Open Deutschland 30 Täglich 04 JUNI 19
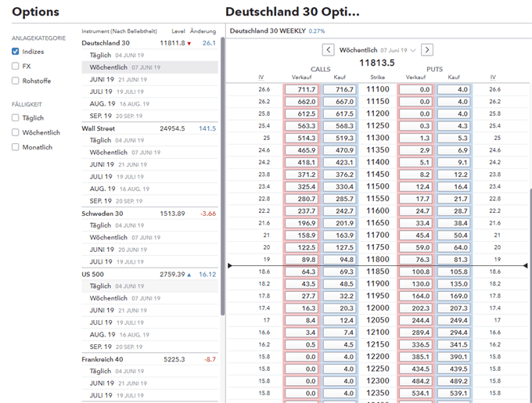 [x=149, y=55]
